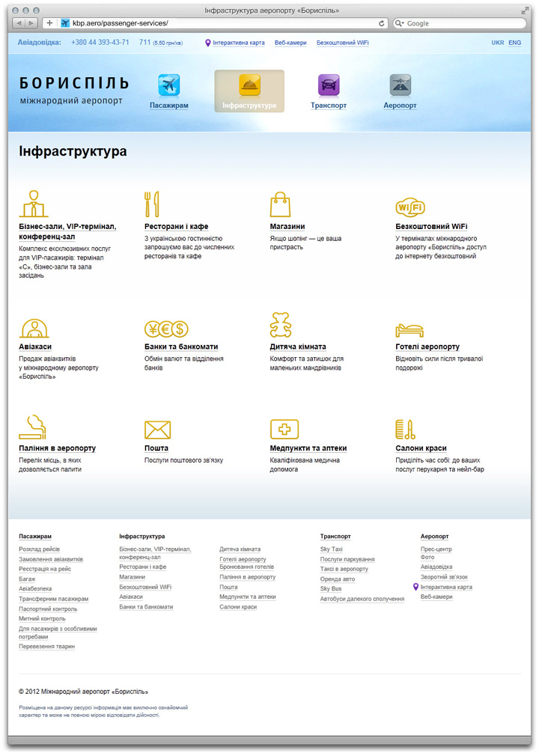Click the businessman icon for Бізнес-зали
Viewport: 539px width, 756px height.
(34, 204)
